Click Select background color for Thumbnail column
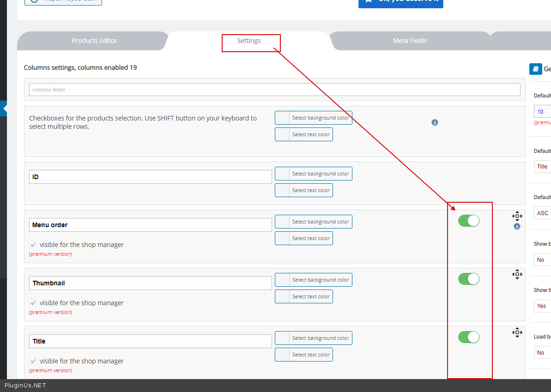The image size is (551, 392). click(320, 280)
